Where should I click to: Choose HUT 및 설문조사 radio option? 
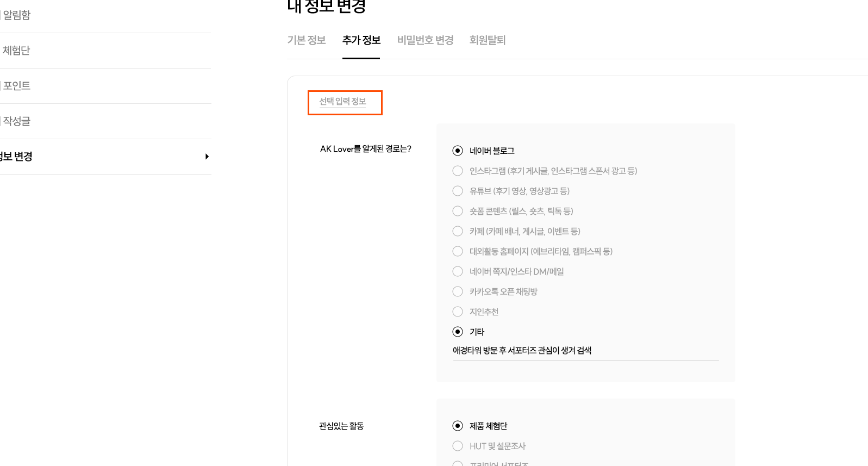(x=458, y=446)
